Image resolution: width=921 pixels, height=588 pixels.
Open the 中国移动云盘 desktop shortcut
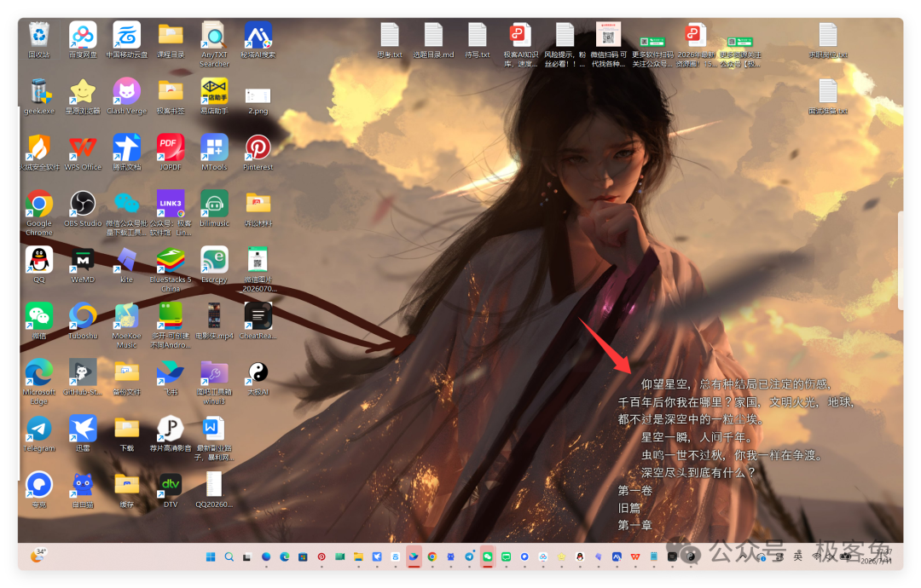coord(127,40)
